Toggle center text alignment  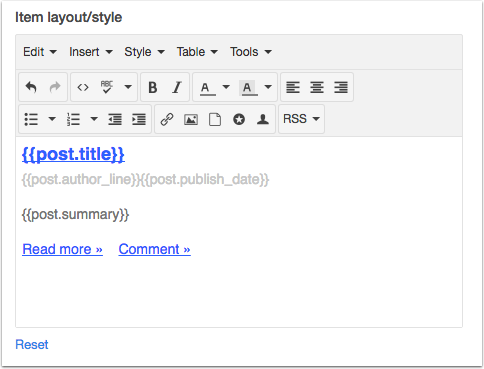(x=317, y=87)
